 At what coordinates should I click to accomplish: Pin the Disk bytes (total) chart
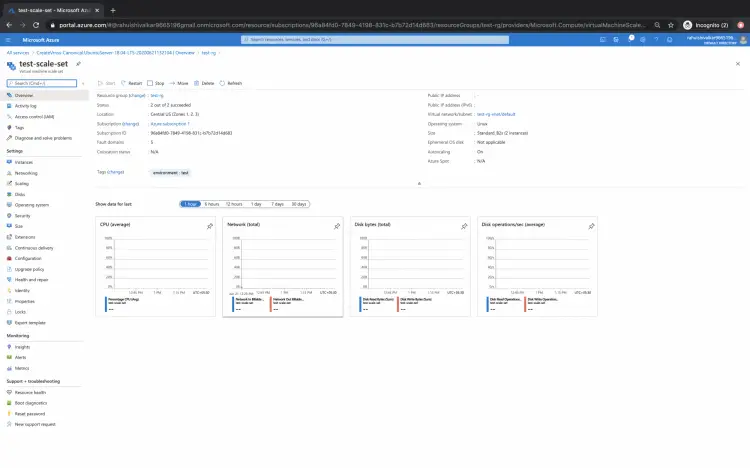(464, 226)
